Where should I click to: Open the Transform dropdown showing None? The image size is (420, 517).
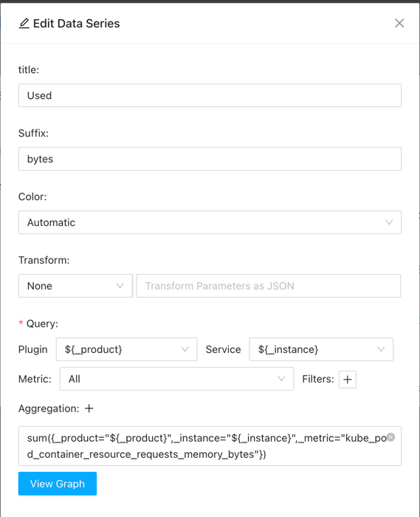(x=75, y=286)
